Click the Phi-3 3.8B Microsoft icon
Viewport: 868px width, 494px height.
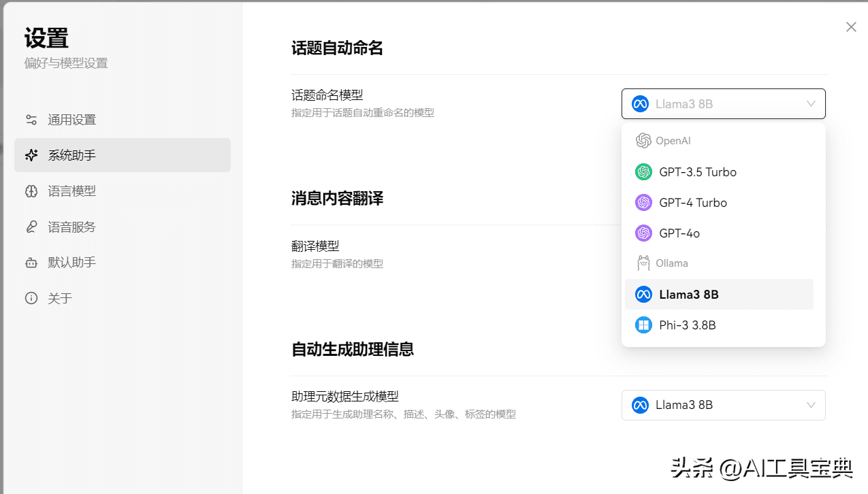643,325
